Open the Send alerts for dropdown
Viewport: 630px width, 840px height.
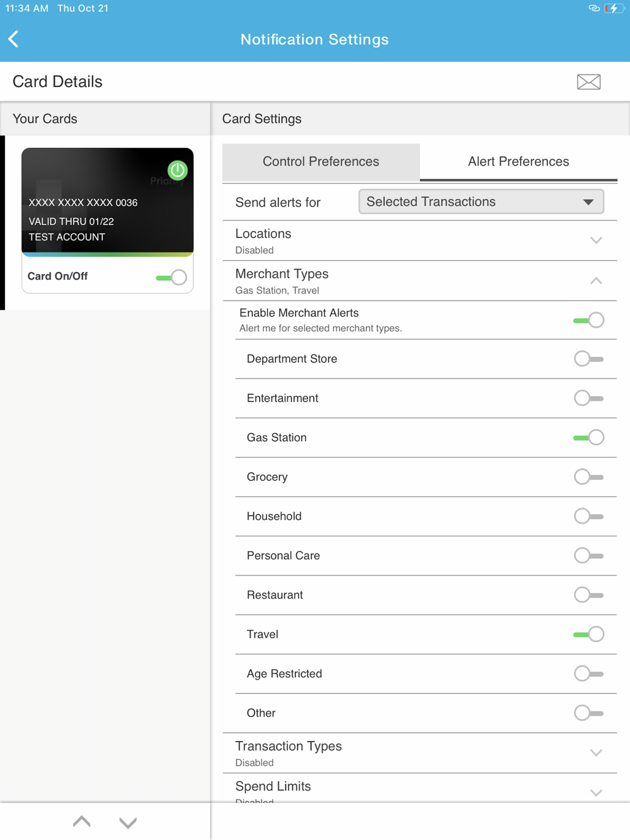481,202
